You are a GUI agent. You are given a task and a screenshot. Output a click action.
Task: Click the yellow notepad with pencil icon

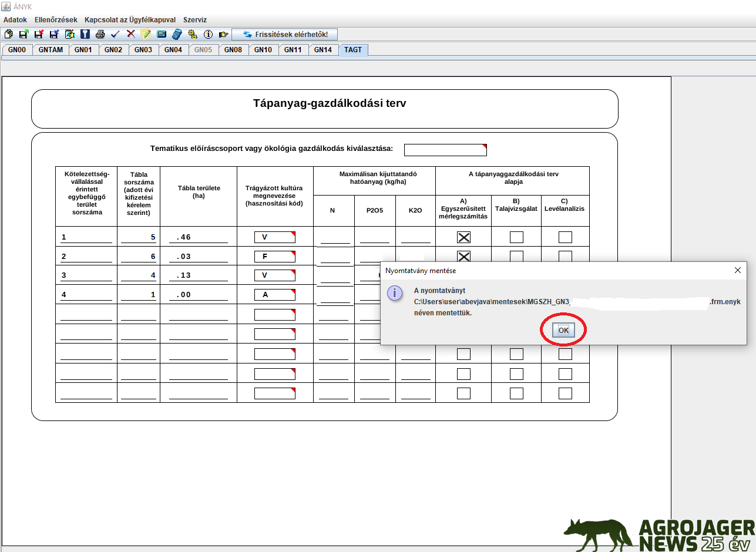(146, 35)
